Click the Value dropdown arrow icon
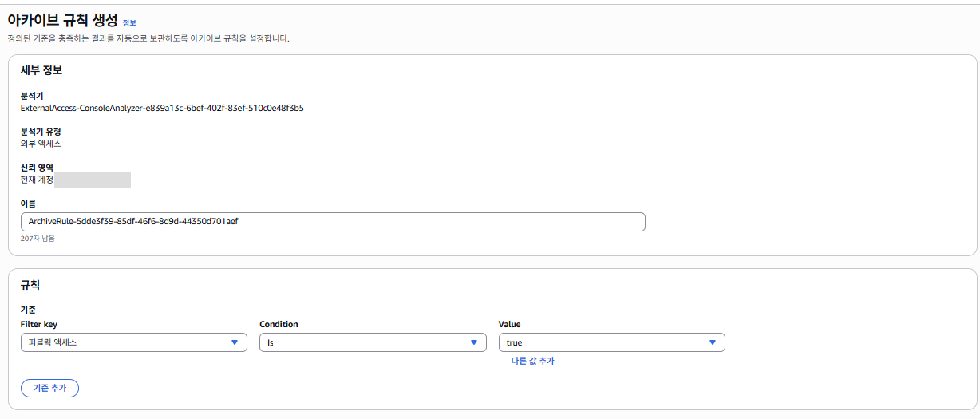 point(713,342)
